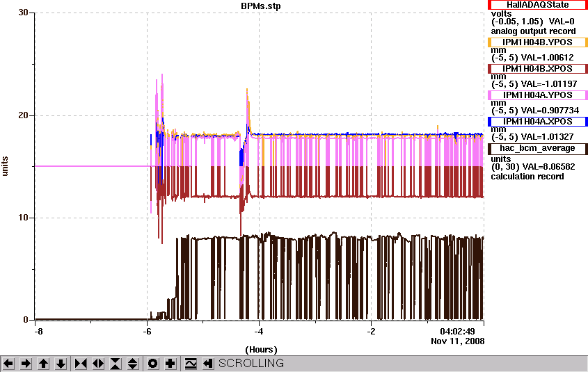
Task: Click the return-to-scrolling arrow icon
Action: click(x=208, y=364)
